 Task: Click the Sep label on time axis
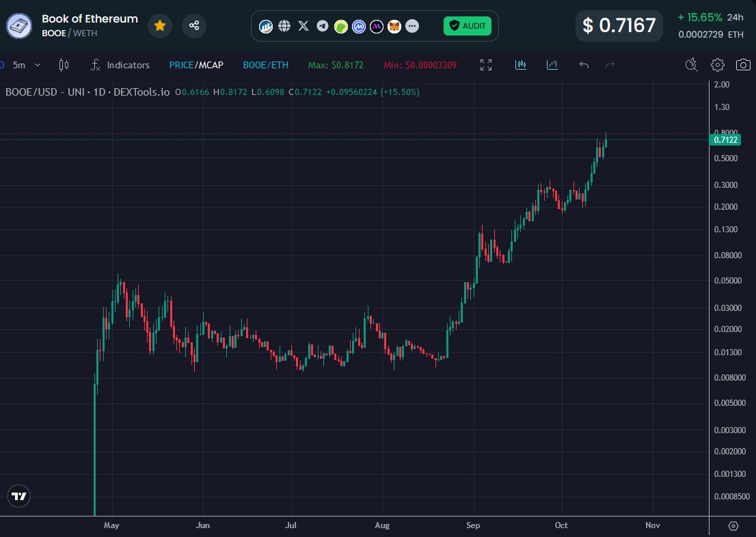pyautogui.click(x=473, y=525)
